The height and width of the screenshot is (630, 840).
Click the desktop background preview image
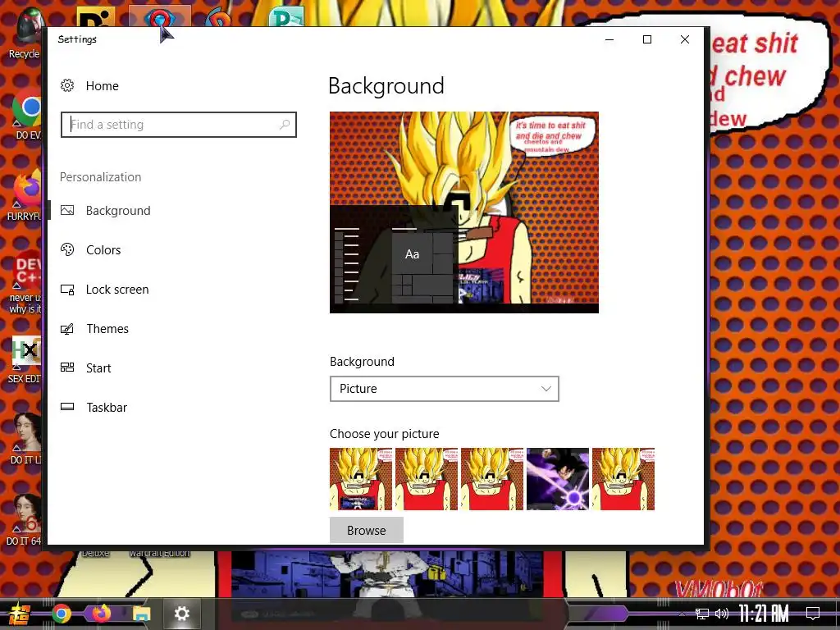464,212
